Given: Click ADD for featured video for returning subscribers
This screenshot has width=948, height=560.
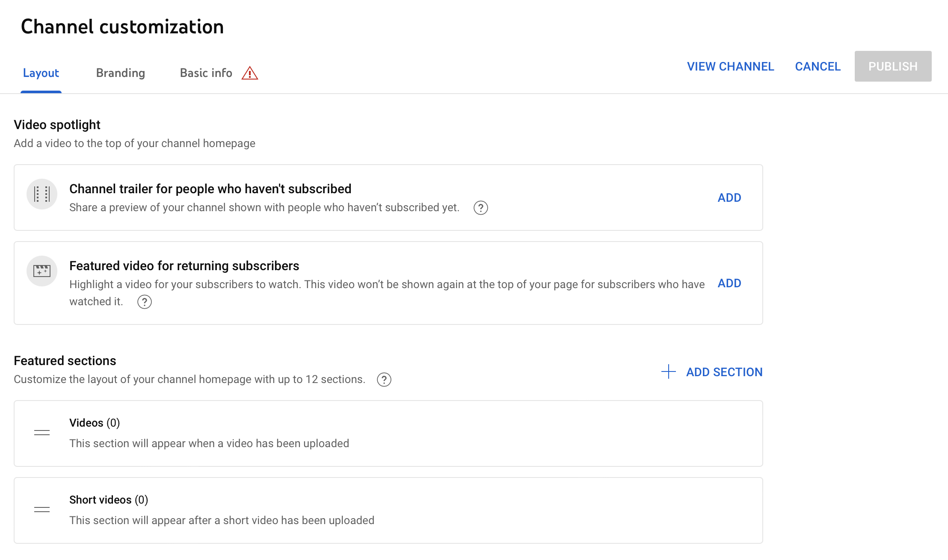Looking at the screenshot, I should point(729,283).
